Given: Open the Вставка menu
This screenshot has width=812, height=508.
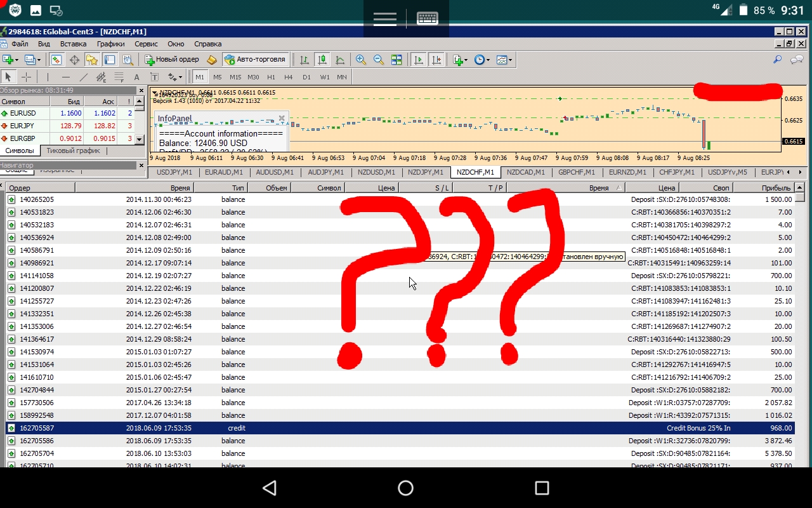Looking at the screenshot, I should [73, 44].
